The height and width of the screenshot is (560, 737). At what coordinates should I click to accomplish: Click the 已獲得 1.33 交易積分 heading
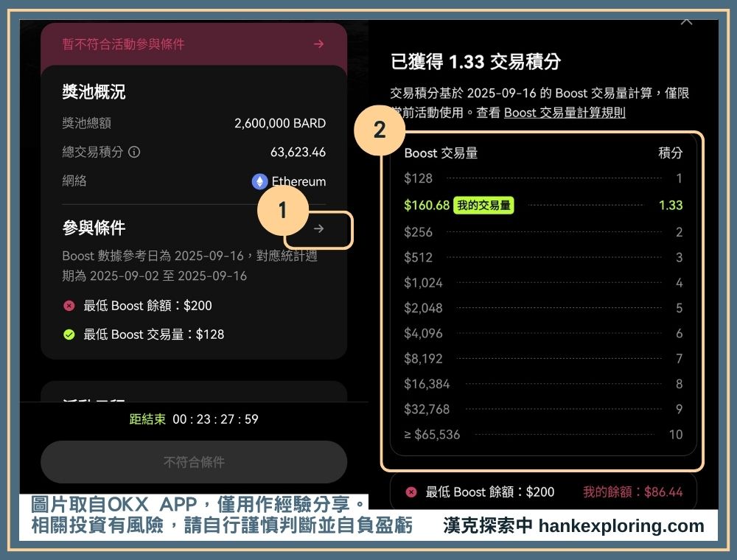(x=475, y=62)
